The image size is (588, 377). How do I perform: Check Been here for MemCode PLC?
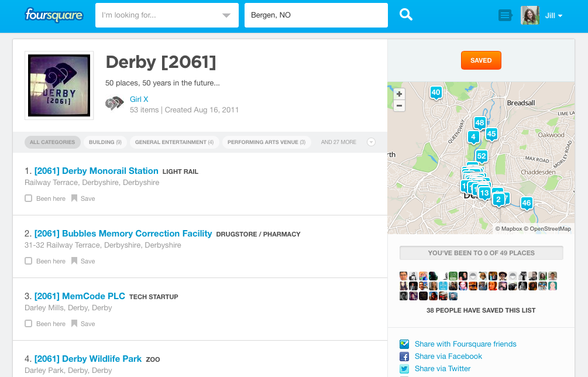click(29, 323)
